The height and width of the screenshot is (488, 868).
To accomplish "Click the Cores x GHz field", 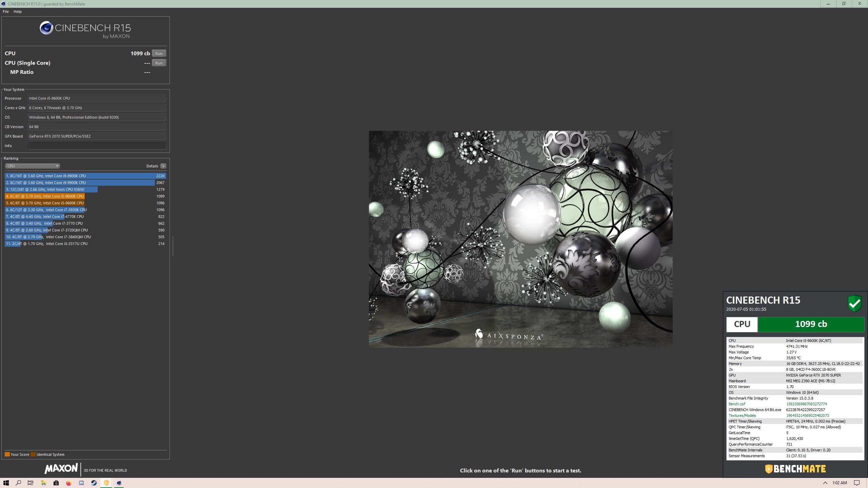I will (97, 108).
